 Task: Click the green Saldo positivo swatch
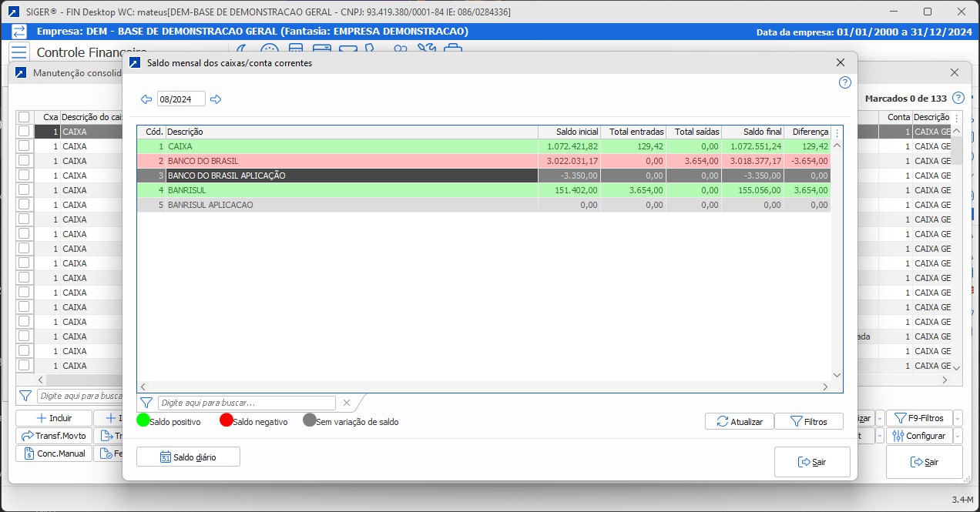pyautogui.click(x=143, y=420)
